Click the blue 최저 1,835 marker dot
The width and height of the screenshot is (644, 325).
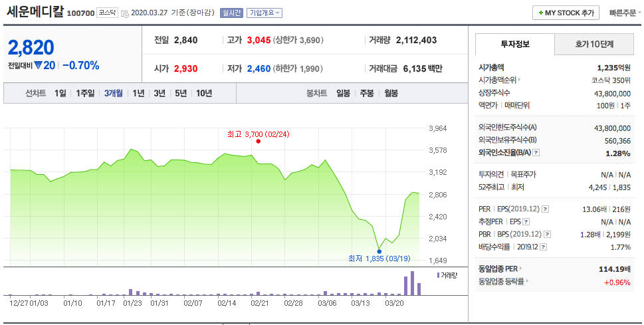(379, 251)
